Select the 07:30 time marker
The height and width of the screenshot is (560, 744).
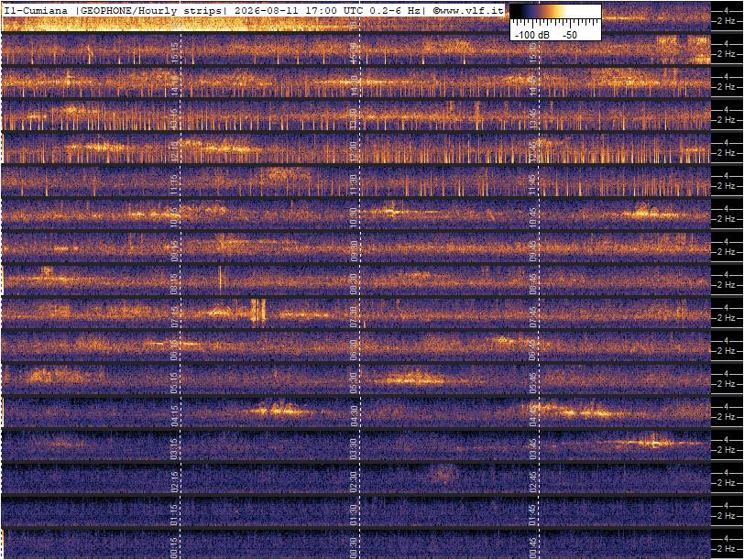pyautogui.click(x=354, y=317)
